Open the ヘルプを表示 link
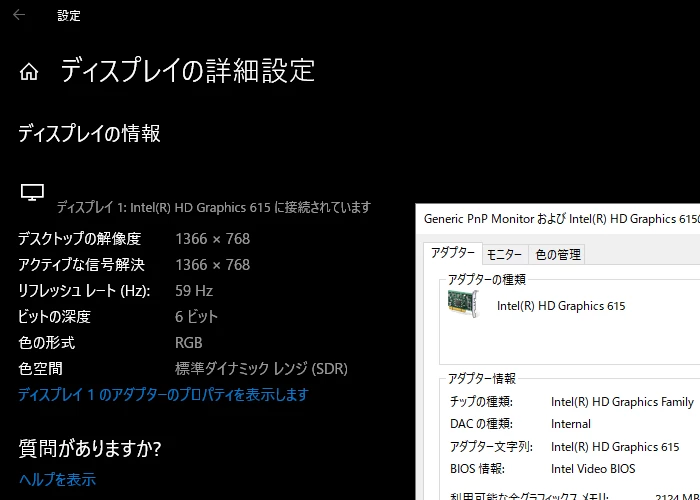 pos(57,479)
